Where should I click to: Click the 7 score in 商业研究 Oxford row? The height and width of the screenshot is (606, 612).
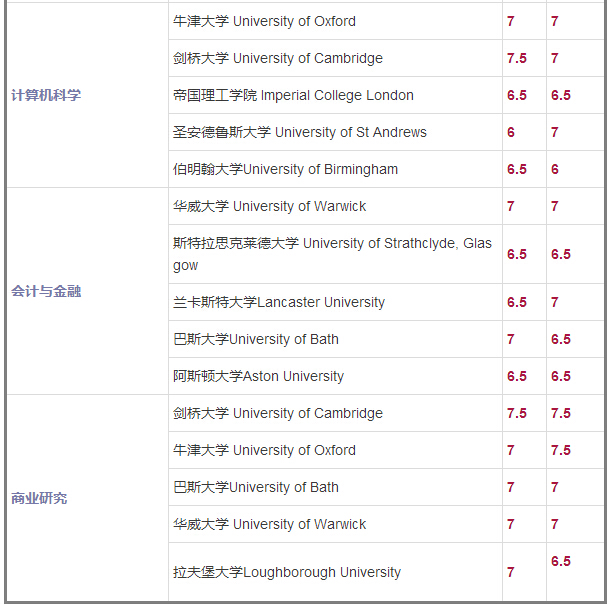511,450
